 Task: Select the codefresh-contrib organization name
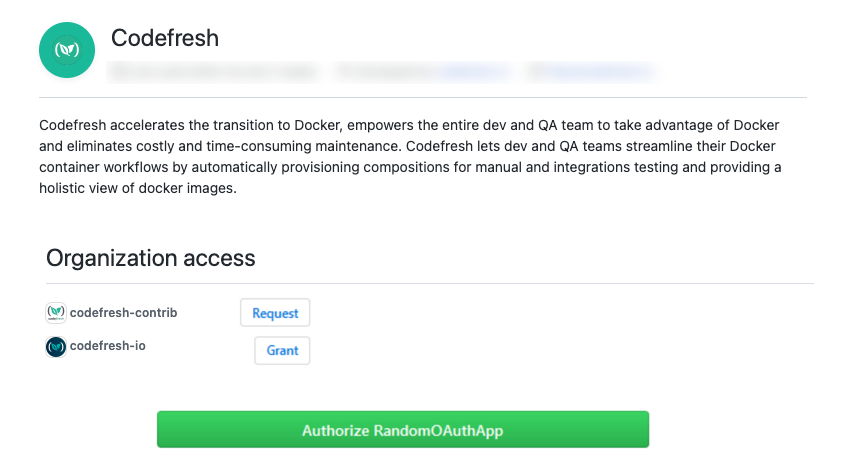(123, 313)
